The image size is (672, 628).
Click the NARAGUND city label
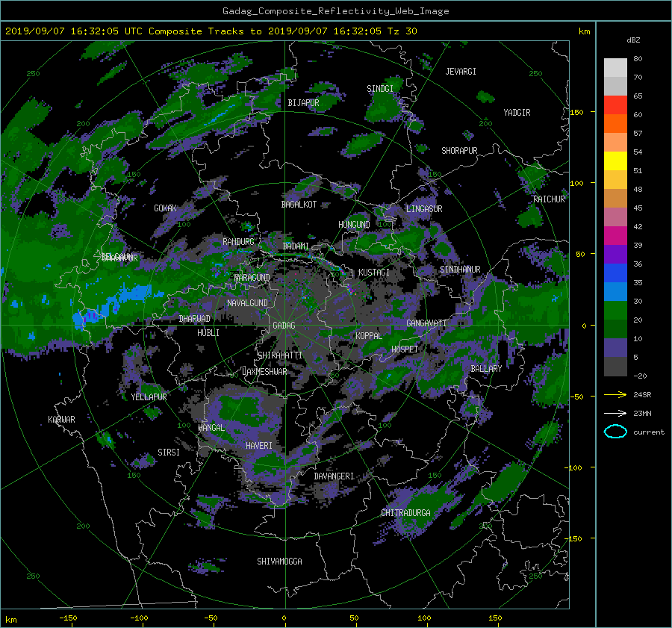click(252, 278)
